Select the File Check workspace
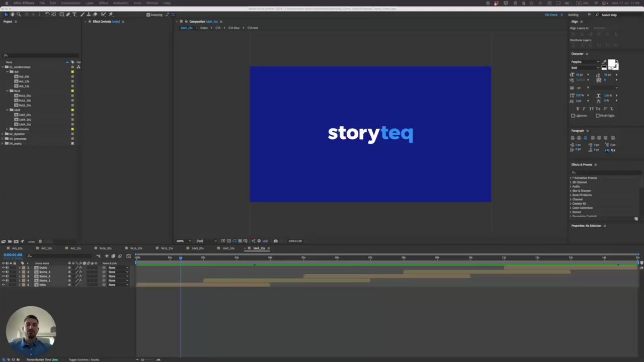 tap(551, 15)
